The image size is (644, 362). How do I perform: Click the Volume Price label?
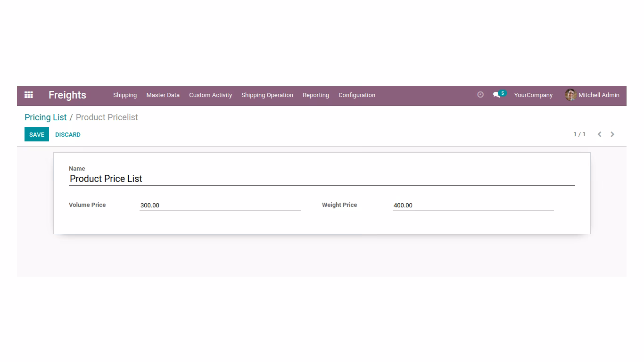pos(87,205)
